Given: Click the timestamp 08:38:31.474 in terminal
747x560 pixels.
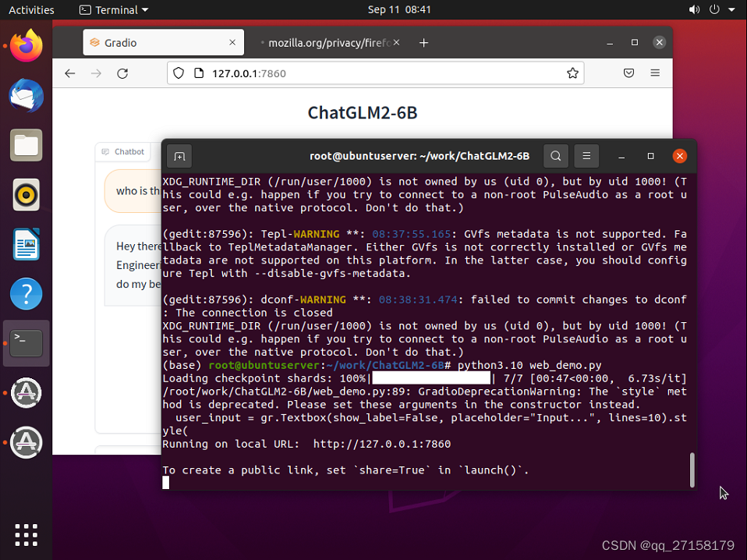Looking at the screenshot, I should [x=418, y=299].
